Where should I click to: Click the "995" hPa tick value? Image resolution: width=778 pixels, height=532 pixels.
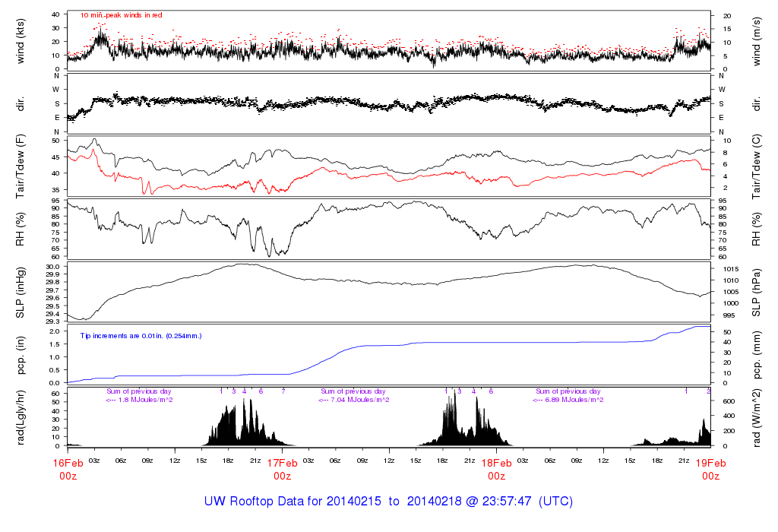click(x=729, y=315)
